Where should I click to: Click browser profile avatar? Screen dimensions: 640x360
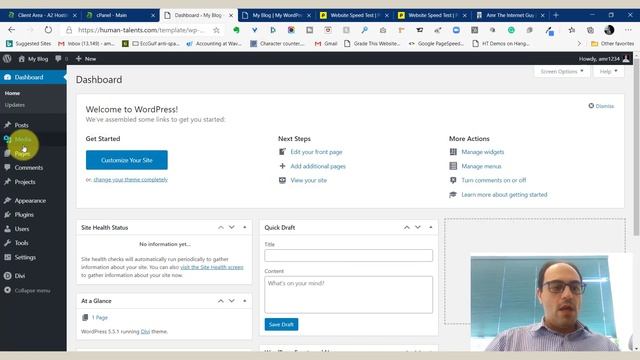click(x=609, y=30)
